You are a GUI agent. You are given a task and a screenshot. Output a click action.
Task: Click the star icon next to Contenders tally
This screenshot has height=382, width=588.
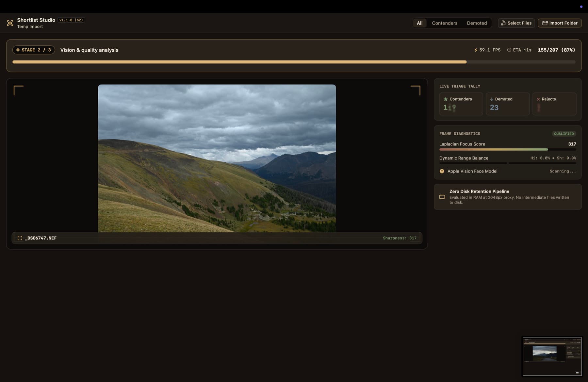pos(446,99)
